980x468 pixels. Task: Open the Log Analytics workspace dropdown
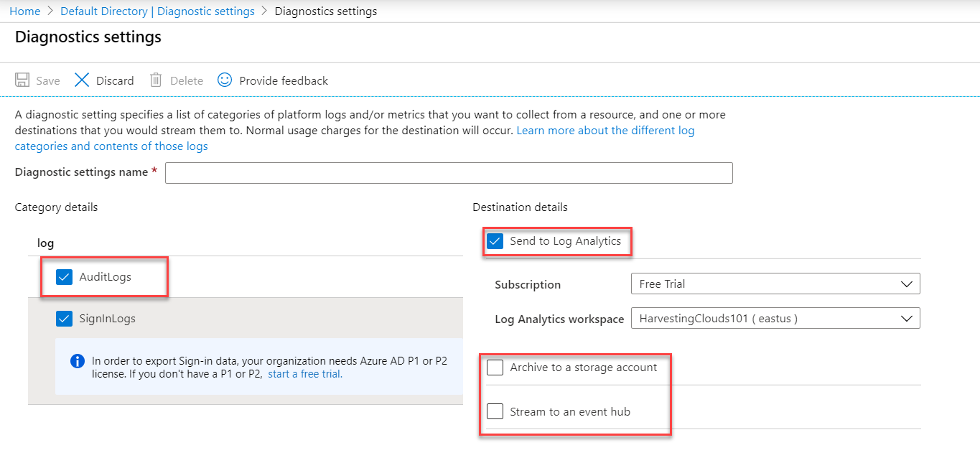[x=775, y=318]
